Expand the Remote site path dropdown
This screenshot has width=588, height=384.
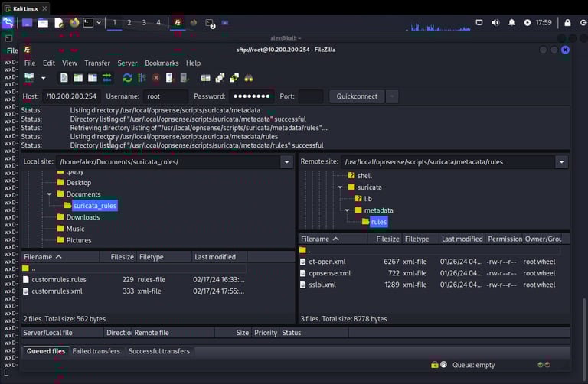[561, 162]
